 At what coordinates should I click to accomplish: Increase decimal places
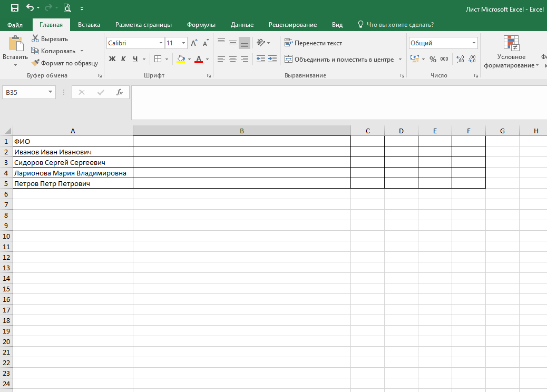point(460,59)
